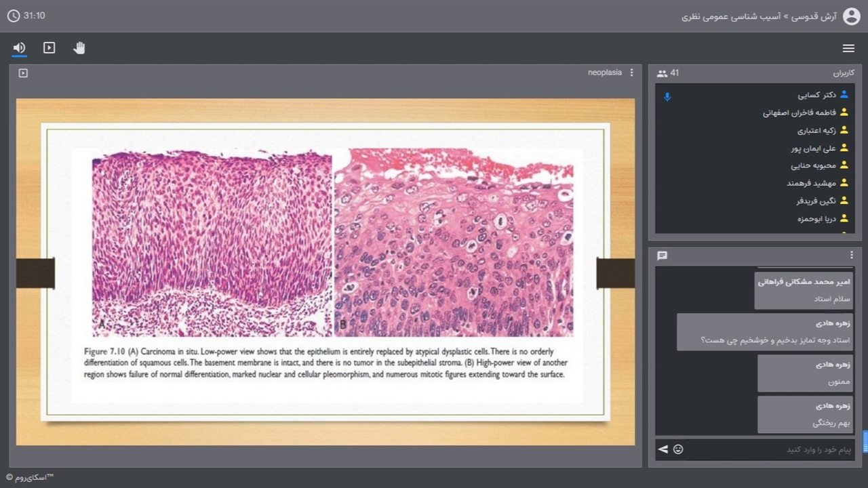
Task: Go to the next slide with the right tab
Action: tap(616, 273)
